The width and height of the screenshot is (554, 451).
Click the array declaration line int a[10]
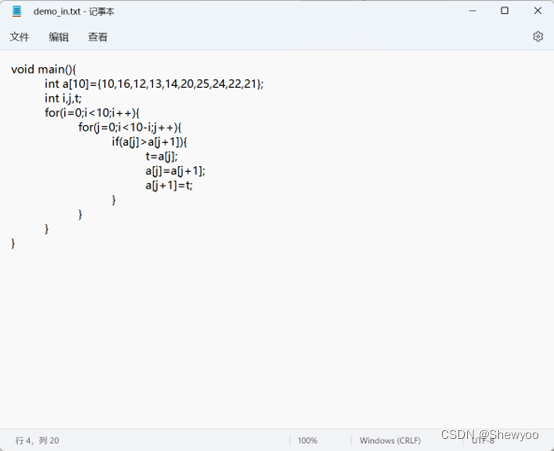point(154,84)
